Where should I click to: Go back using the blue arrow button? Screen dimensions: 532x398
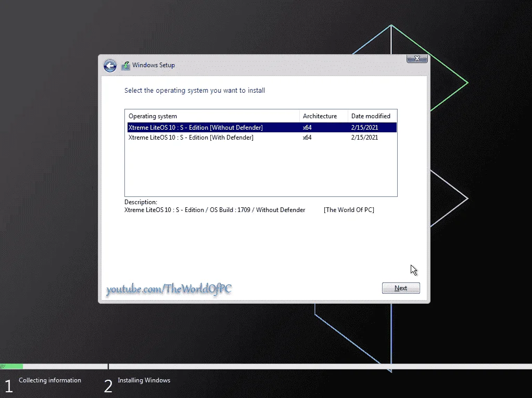[110, 66]
